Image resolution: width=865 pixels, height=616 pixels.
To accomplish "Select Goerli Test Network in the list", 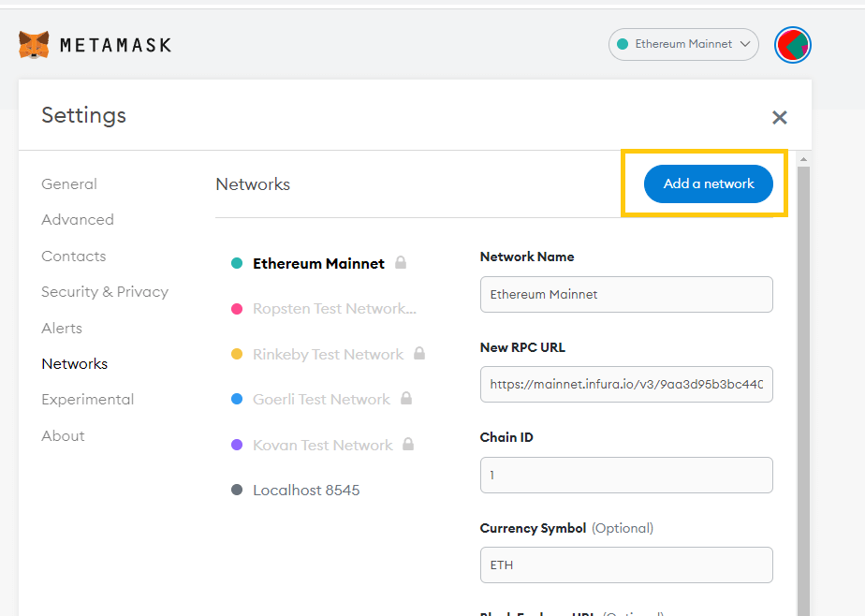I will (x=321, y=399).
